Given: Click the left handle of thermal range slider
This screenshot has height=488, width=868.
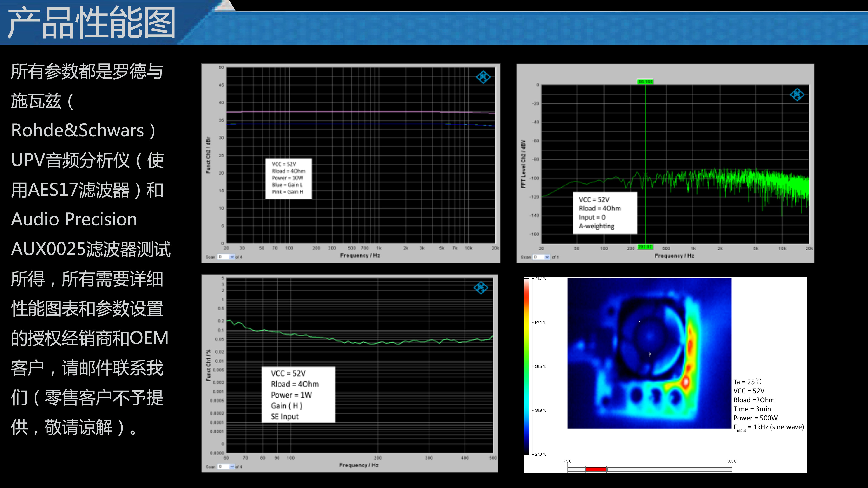Looking at the screenshot, I should pyautogui.click(x=586, y=469).
